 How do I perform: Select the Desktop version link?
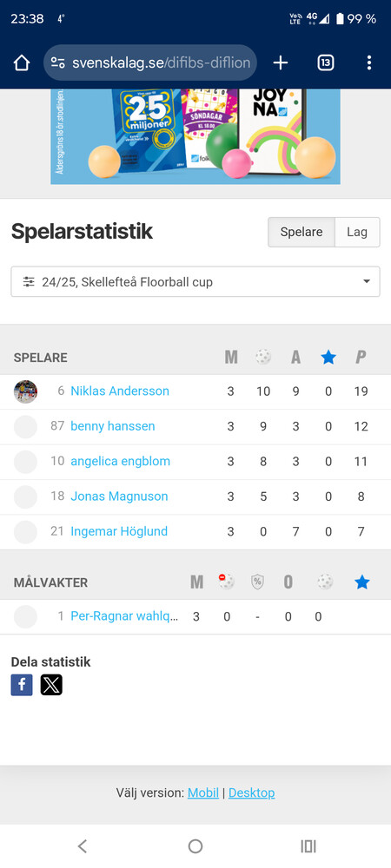point(251,792)
